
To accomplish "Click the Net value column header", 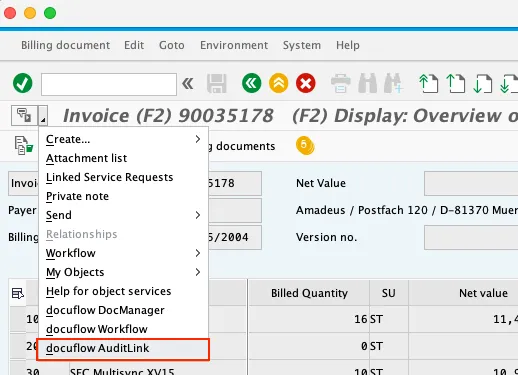I will tap(463, 293).
